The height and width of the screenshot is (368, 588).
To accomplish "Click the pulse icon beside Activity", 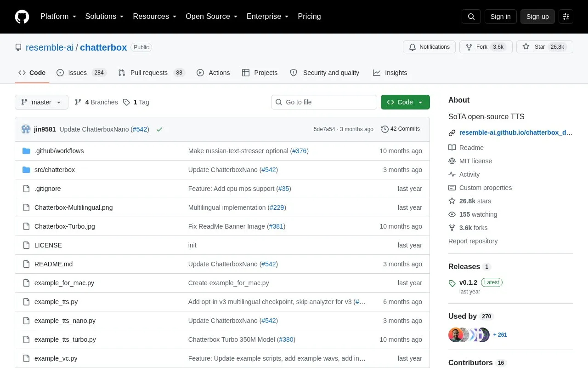I will [x=452, y=174].
